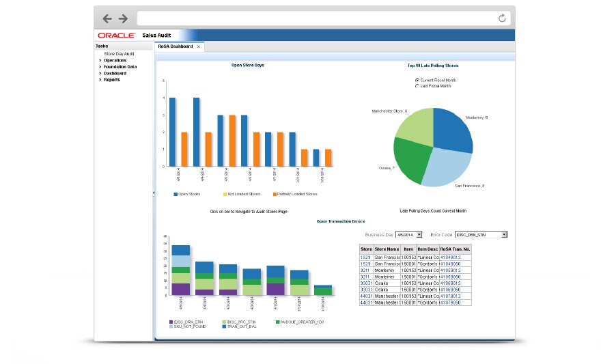Click the browser back arrow
Screen dimensions: 601x364
click(107, 18)
